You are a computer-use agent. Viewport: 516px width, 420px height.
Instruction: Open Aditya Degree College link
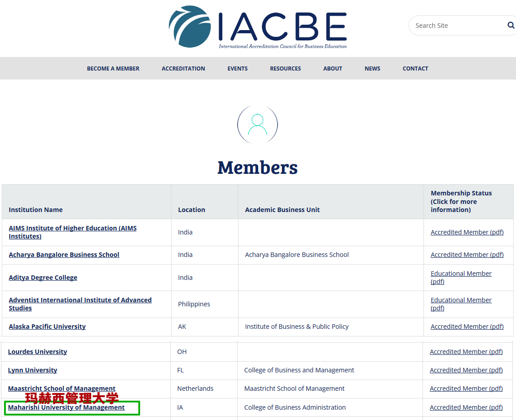(x=43, y=278)
